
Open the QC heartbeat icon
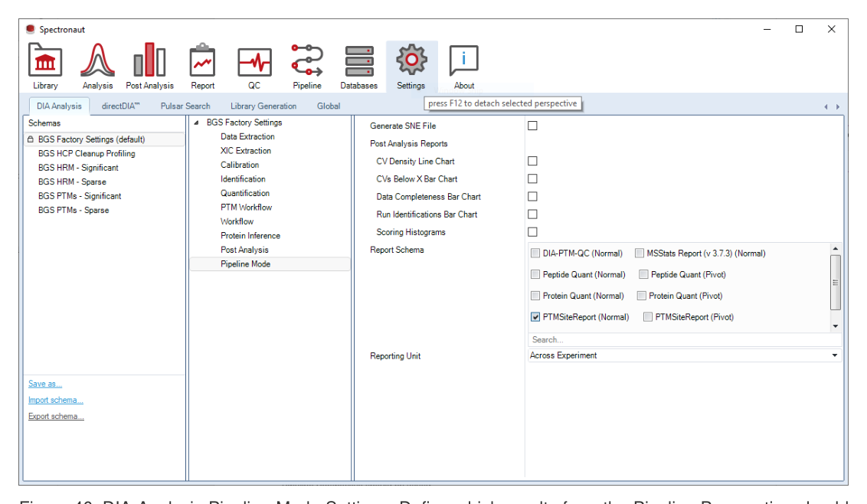pyautogui.click(x=254, y=61)
